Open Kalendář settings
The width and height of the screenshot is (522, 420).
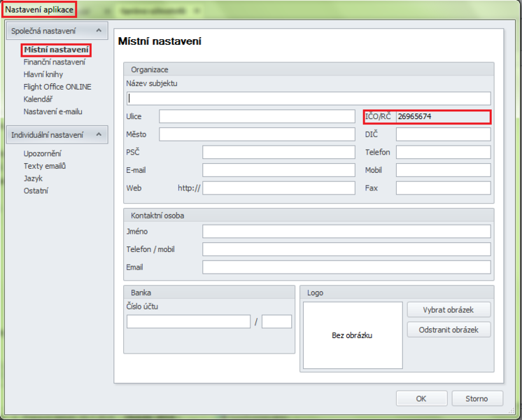click(38, 99)
